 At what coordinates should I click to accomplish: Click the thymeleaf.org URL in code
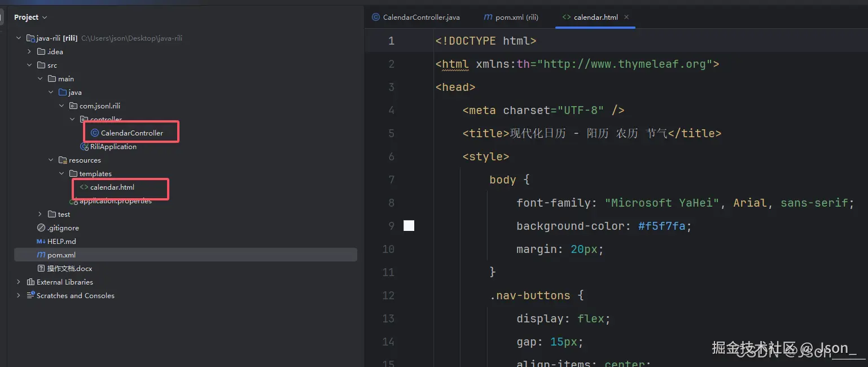coord(625,64)
